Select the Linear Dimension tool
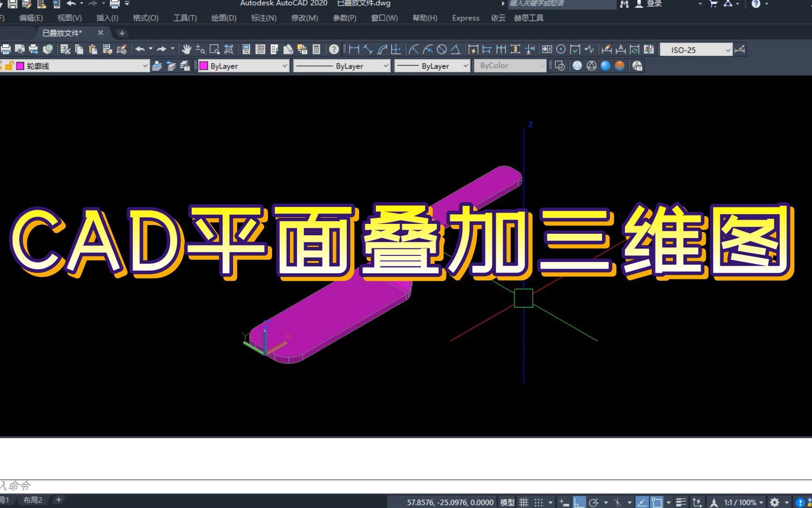 [354, 49]
